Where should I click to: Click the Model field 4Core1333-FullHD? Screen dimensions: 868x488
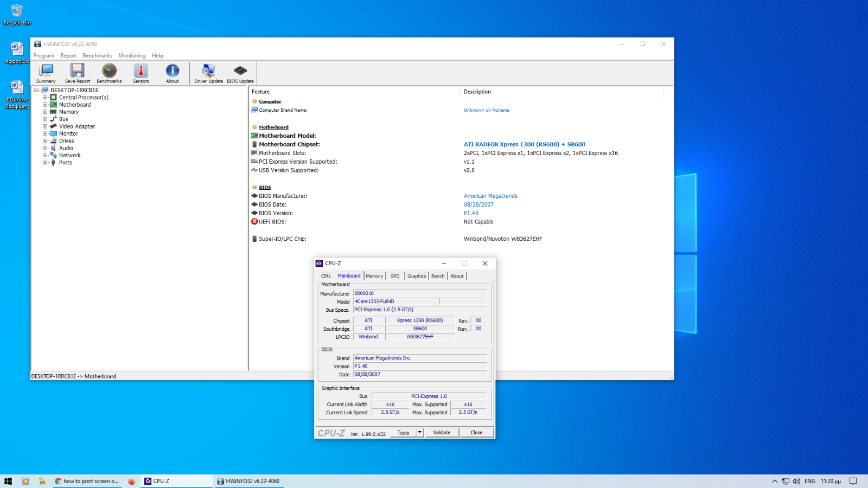pos(395,301)
